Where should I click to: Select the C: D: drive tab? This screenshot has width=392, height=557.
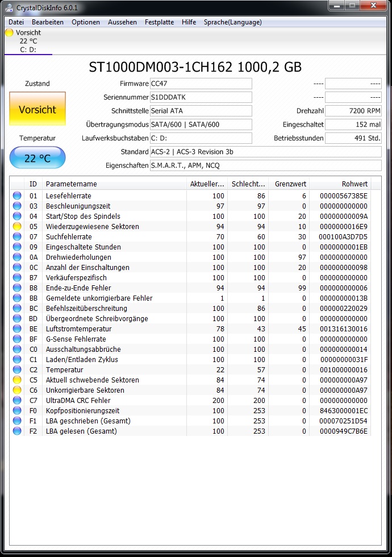click(28, 41)
